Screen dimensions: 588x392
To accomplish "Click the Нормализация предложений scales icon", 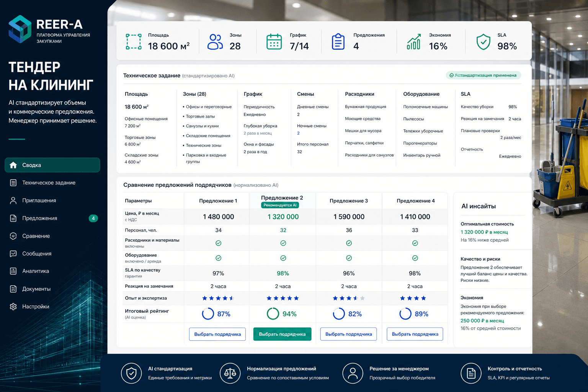I will (230, 373).
